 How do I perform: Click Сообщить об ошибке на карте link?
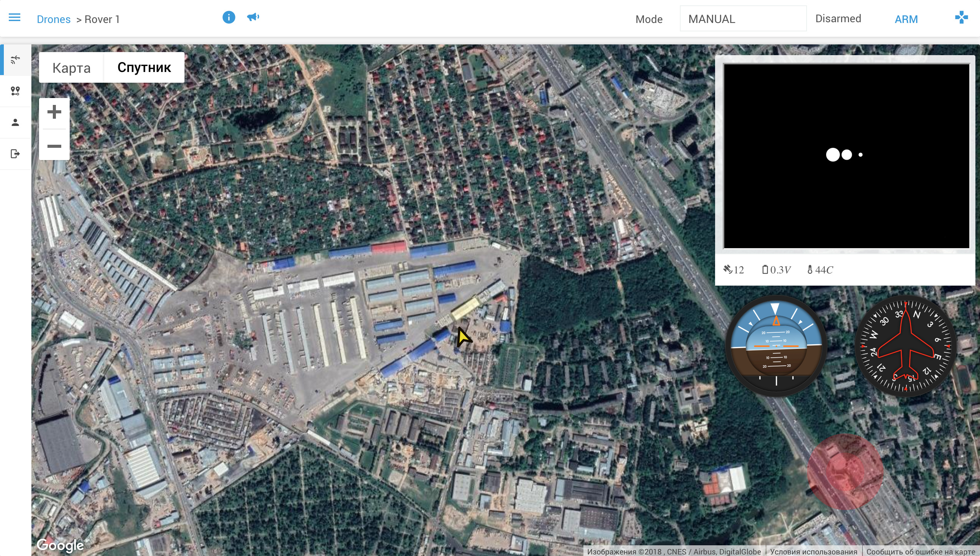pyautogui.click(x=921, y=551)
